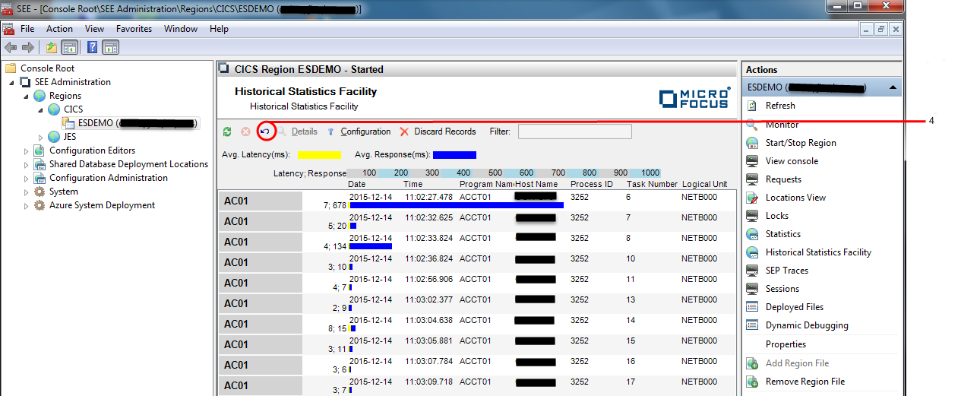Click Properties in the Actions pane
Image resolution: width=980 pixels, height=396 pixels.
coord(786,344)
